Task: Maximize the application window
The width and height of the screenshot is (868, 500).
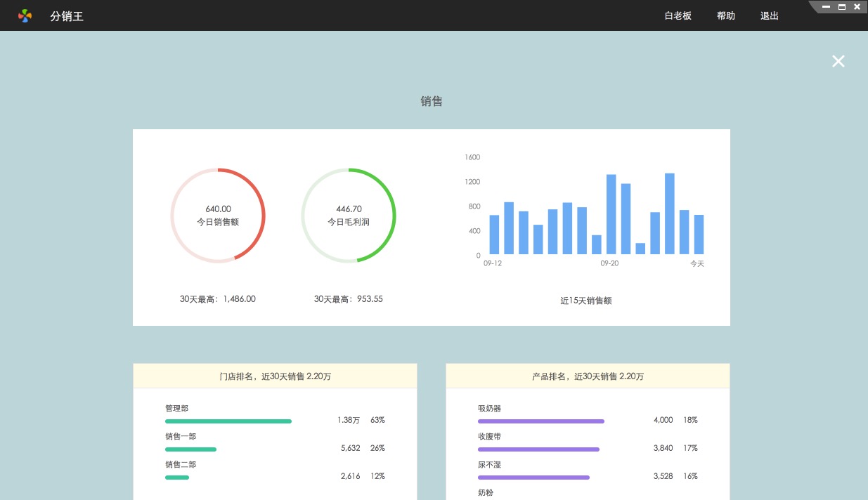Action: 841,7
